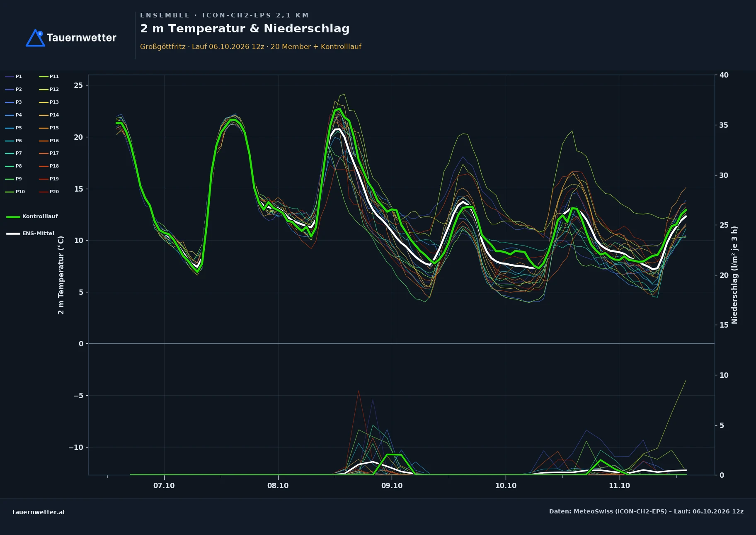Click the 11.10 date tick label

[620, 486]
